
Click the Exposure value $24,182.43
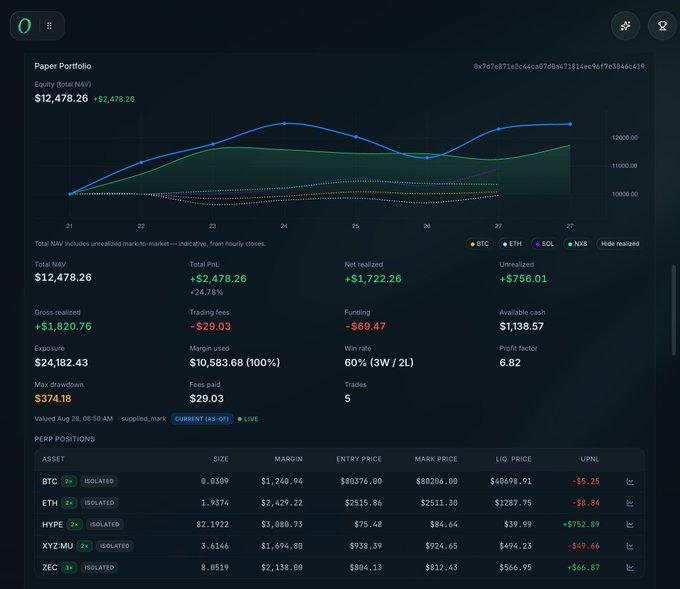point(61,363)
